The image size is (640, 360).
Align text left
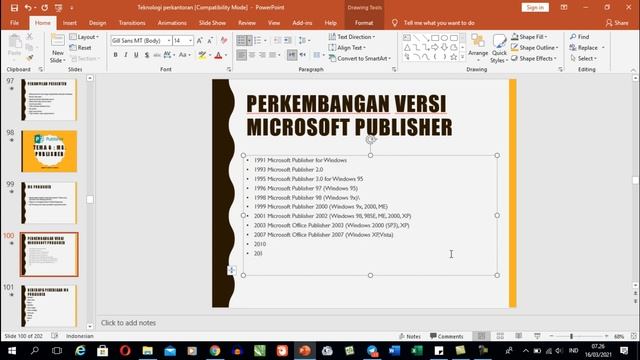(x=241, y=55)
